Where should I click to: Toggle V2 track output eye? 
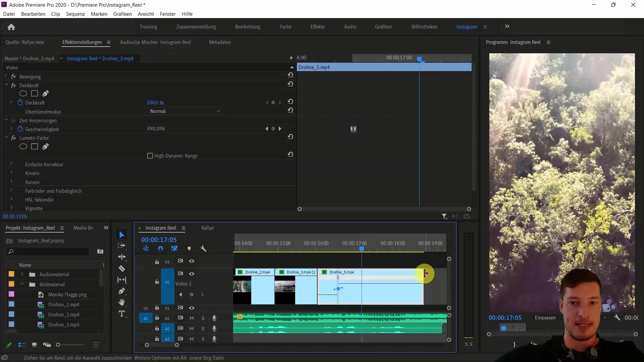[x=192, y=274]
